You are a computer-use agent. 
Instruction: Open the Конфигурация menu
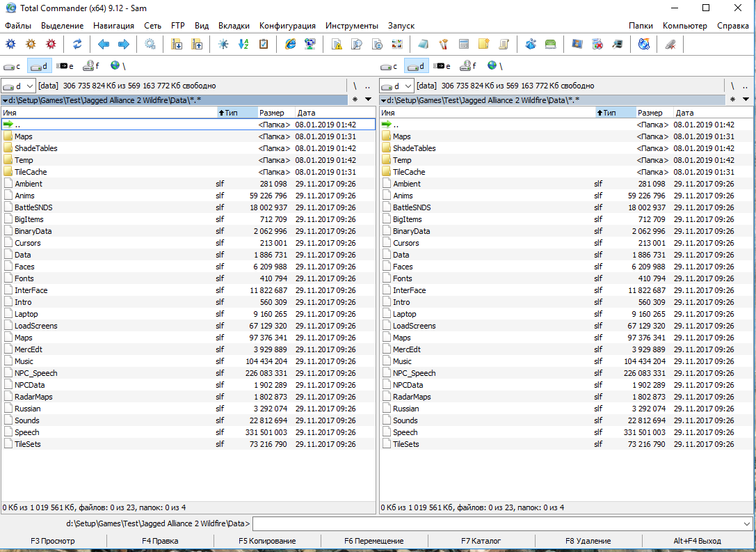(x=287, y=26)
